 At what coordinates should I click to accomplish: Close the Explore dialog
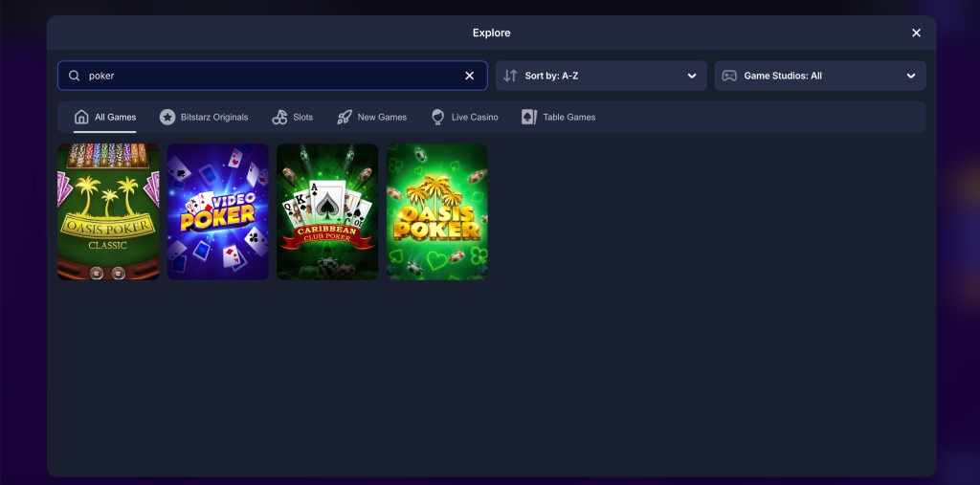click(x=916, y=33)
